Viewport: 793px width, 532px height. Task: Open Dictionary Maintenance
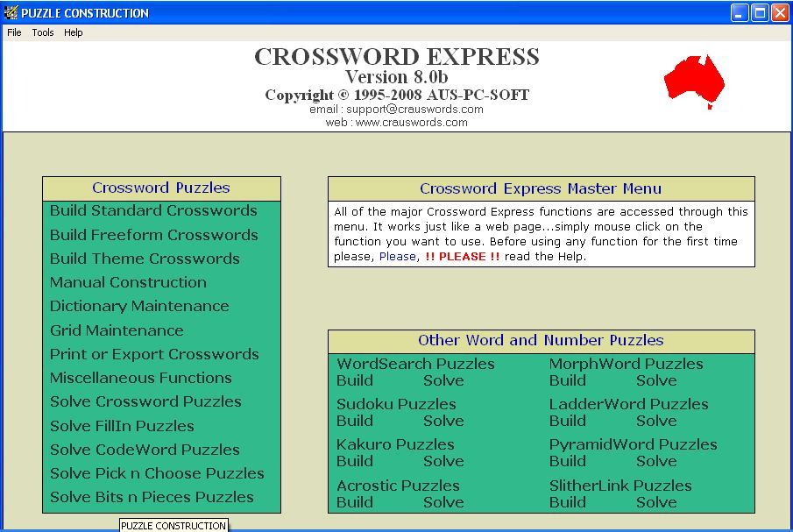pyautogui.click(x=139, y=306)
